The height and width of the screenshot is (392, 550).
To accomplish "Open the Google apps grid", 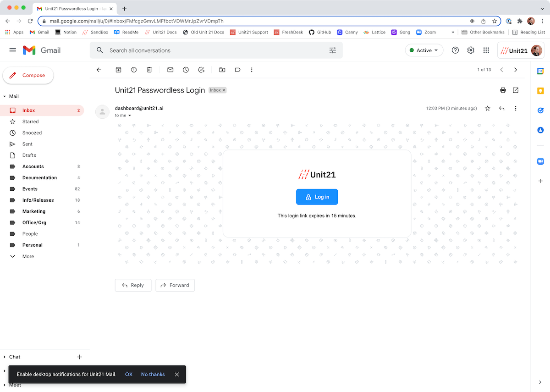I will click(486, 50).
